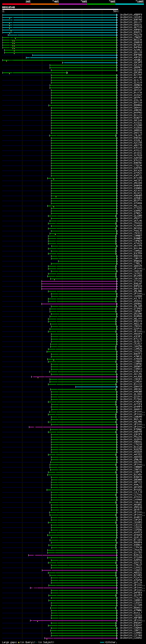Open hit label UniRef100_C6KIW3
This screenshot has height=644, width=146.
pos(131,279)
